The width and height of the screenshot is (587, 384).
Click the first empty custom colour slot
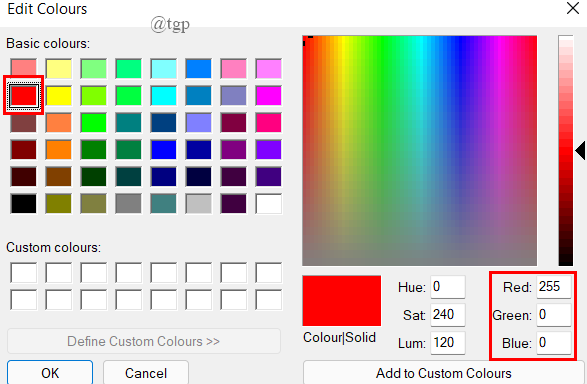coord(24,273)
